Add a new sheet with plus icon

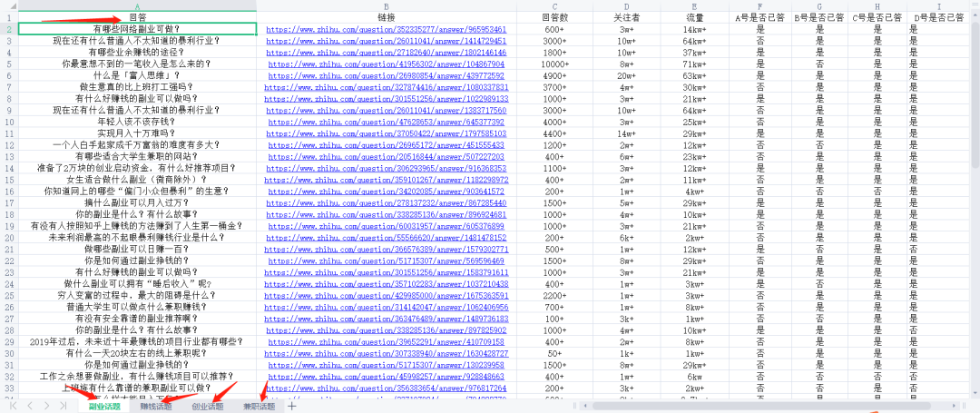291,406
